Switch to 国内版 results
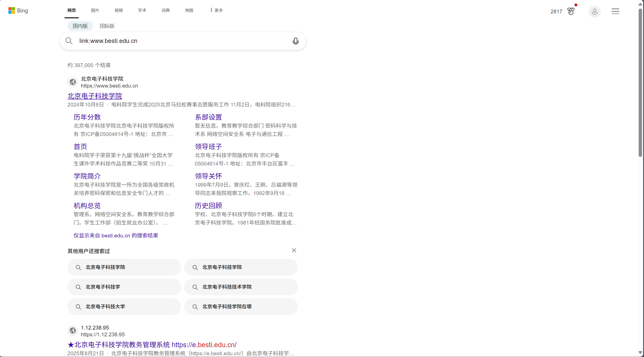The height and width of the screenshot is (357, 644). click(x=80, y=26)
